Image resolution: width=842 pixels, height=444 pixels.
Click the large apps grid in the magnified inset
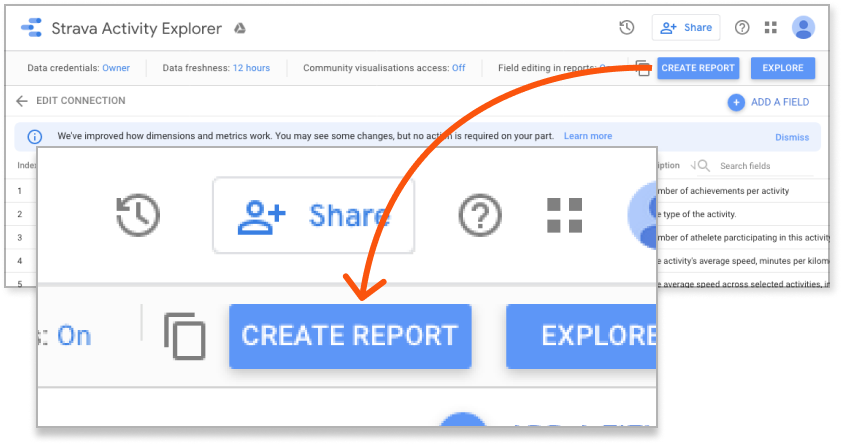(564, 215)
